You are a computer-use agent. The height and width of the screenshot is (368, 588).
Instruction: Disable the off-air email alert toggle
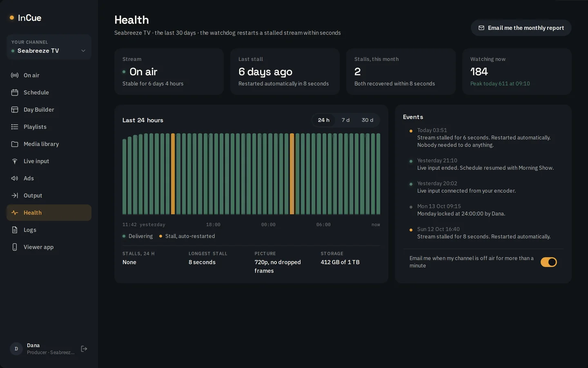coord(549,262)
